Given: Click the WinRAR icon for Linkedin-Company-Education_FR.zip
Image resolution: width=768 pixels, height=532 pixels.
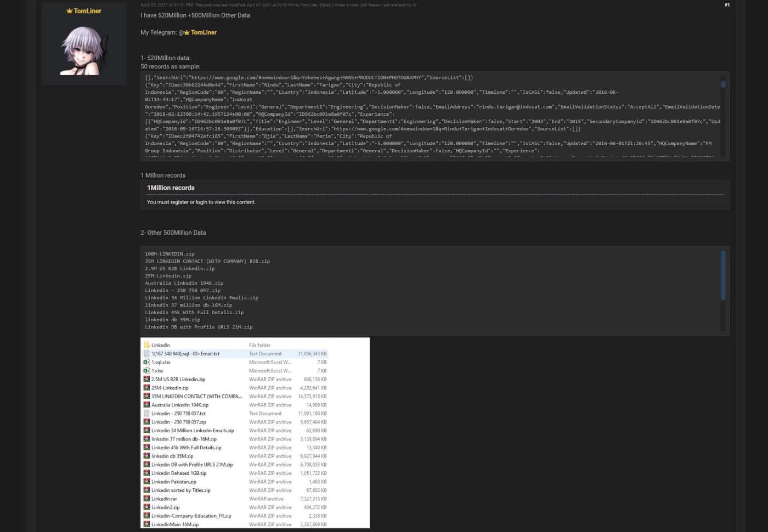Looking at the screenshot, I should coord(146,516).
